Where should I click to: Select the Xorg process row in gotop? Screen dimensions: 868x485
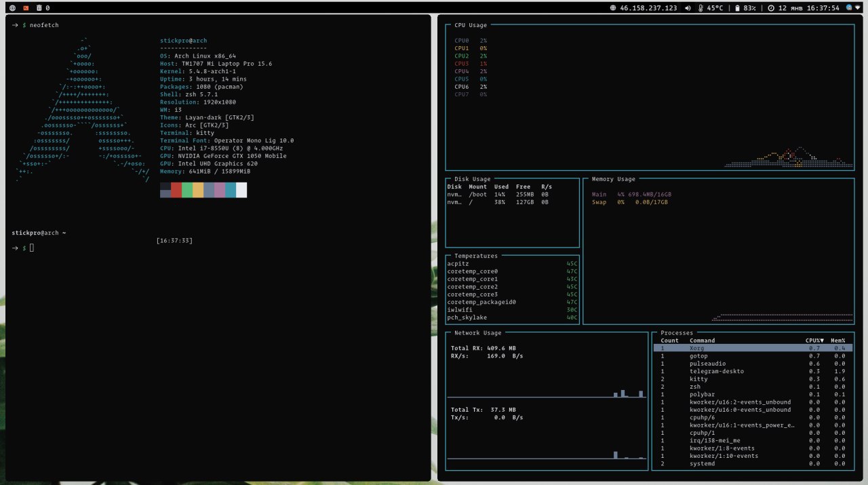tap(753, 348)
